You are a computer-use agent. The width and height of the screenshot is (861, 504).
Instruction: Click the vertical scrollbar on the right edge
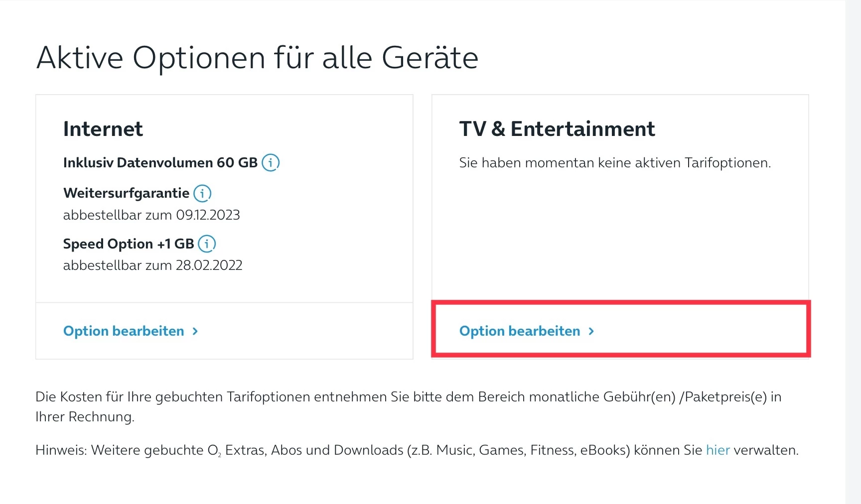pyautogui.click(x=853, y=249)
